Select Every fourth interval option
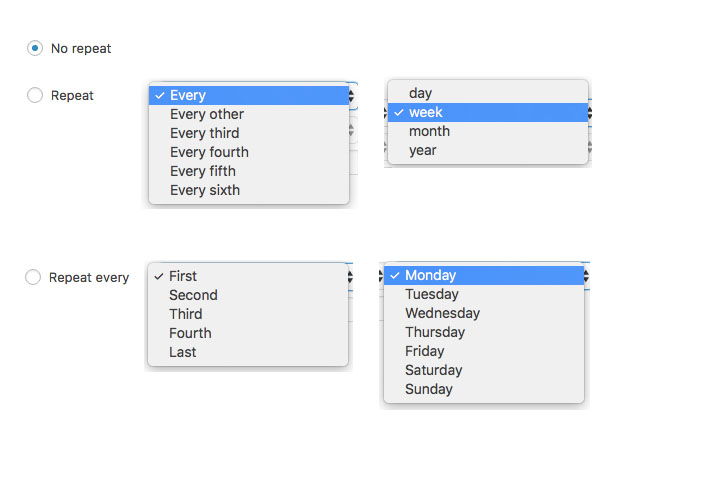Image resolution: width=710 pixels, height=500 pixels. pos(209,152)
